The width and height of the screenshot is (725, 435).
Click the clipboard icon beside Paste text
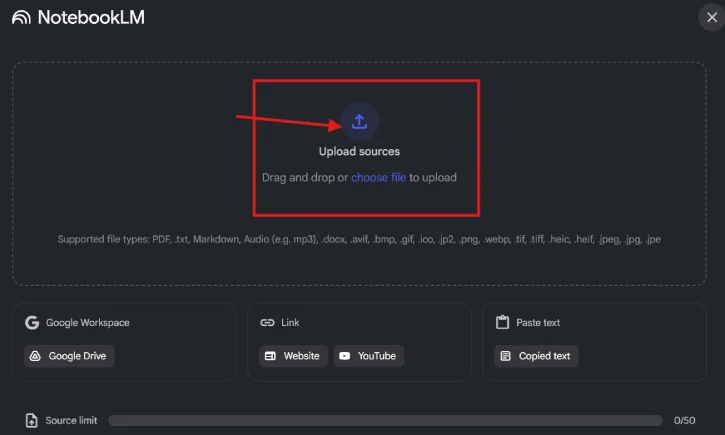tap(502, 323)
